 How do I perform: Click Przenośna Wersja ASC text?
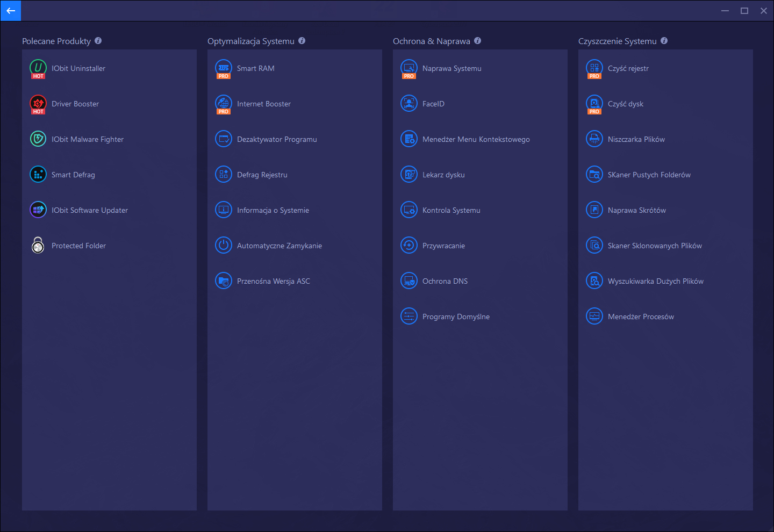(x=274, y=281)
